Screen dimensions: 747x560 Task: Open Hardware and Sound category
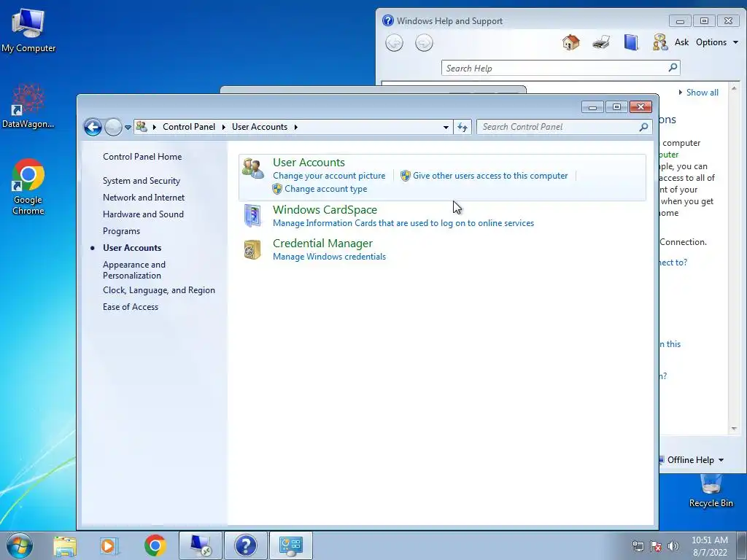coord(143,214)
